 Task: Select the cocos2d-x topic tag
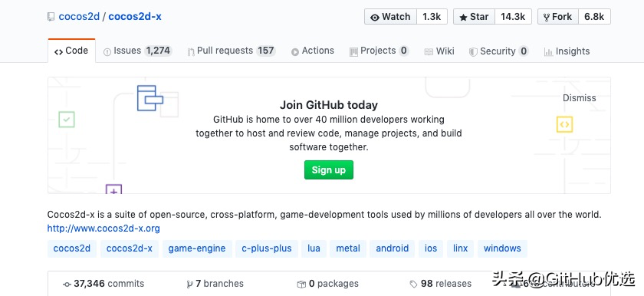(130, 248)
